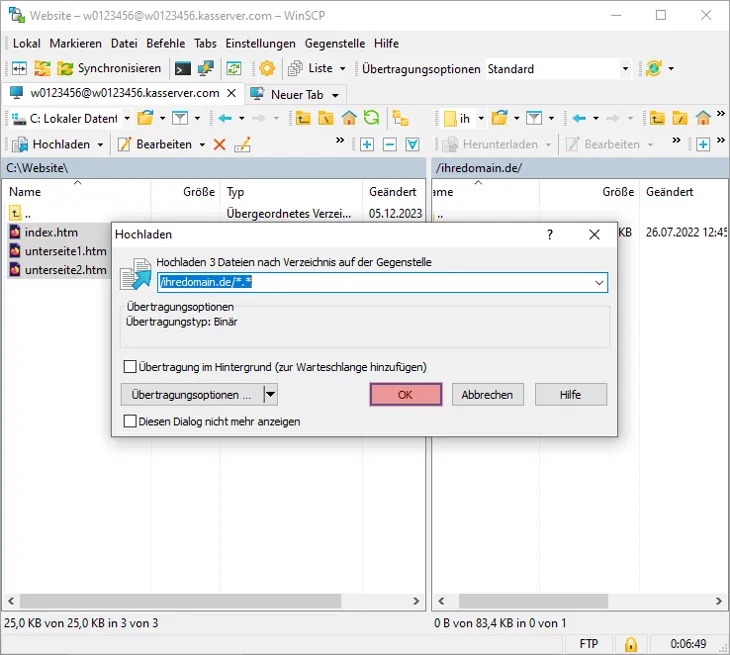Click the Übertragungsoptionen ... button

(x=191, y=395)
